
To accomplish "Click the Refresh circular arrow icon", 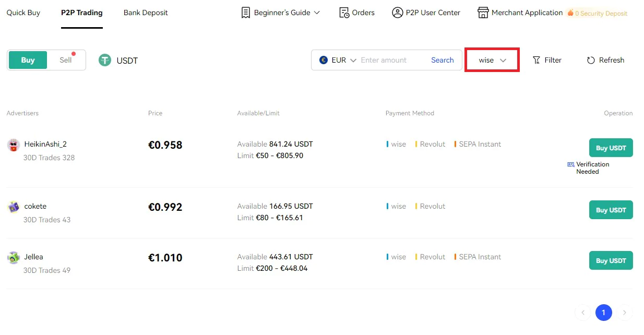I will pos(591,60).
